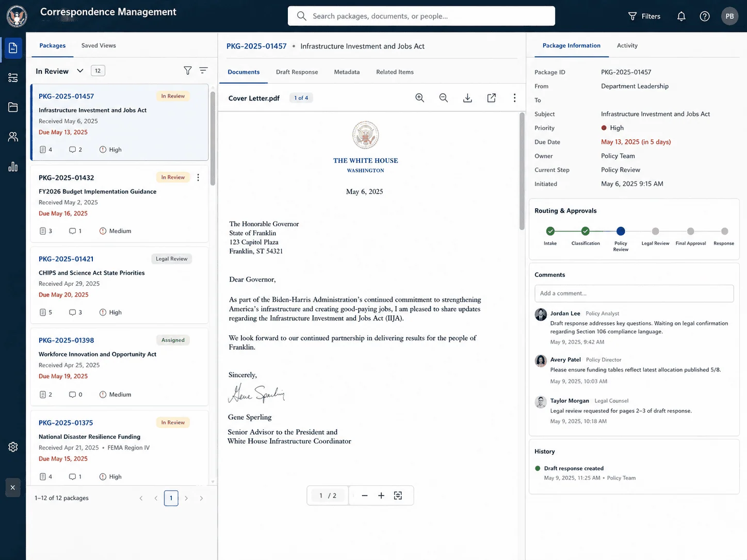Go to last page of packages
Image resolution: width=747 pixels, height=560 pixels.
pos(201,498)
